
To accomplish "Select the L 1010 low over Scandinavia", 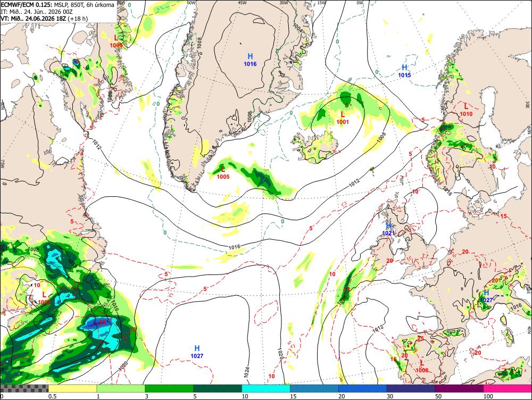I will coord(466,110).
